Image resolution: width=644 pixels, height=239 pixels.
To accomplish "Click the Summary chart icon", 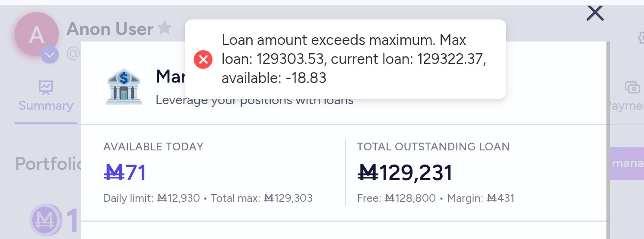I will [45, 88].
